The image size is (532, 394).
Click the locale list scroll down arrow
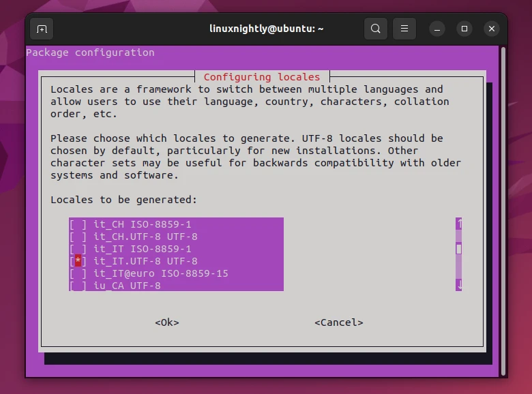click(459, 285)
